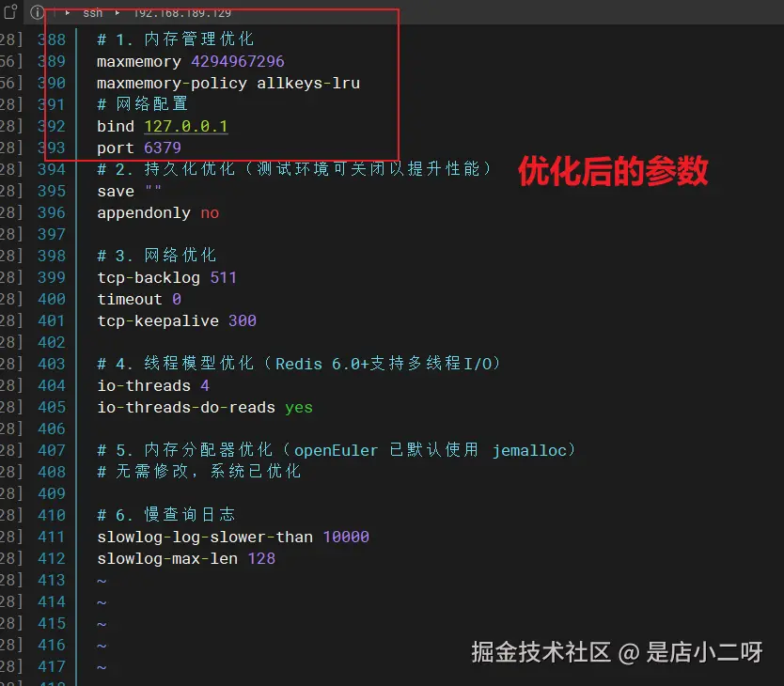Click the value 4294967296 after maxmemory
The height and width of the screenshot is (686, 784).
pos(238,61)
